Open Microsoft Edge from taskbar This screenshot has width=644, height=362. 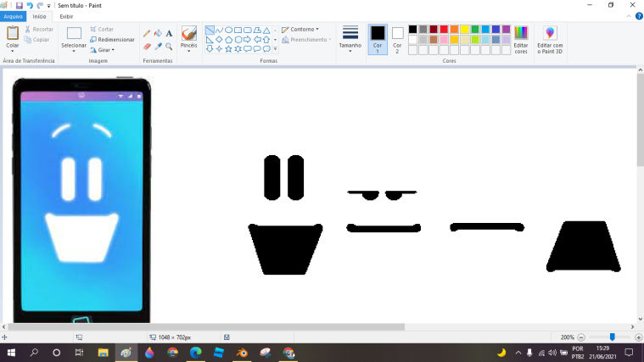point(195,353)
